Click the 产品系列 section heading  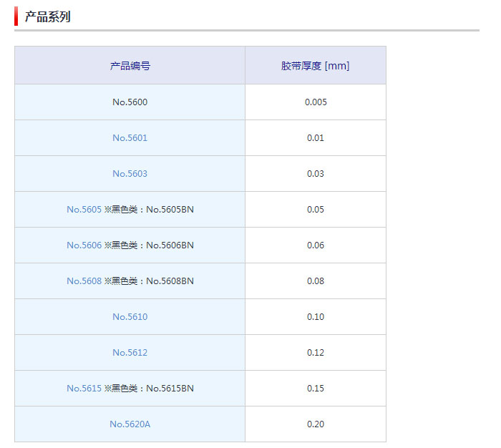47,16
